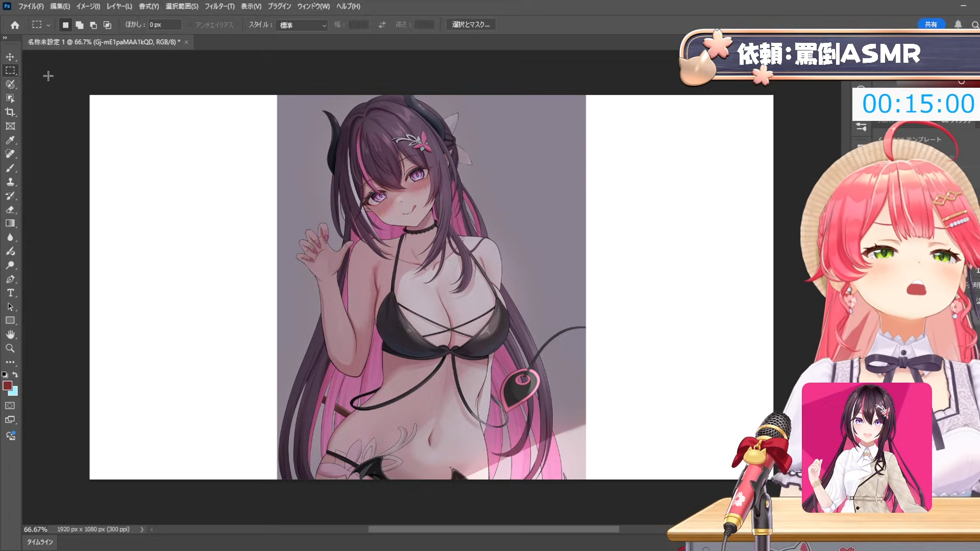Screen dimensions: 980x551
Task: Open the foreground color swatch
Action: 7,386
